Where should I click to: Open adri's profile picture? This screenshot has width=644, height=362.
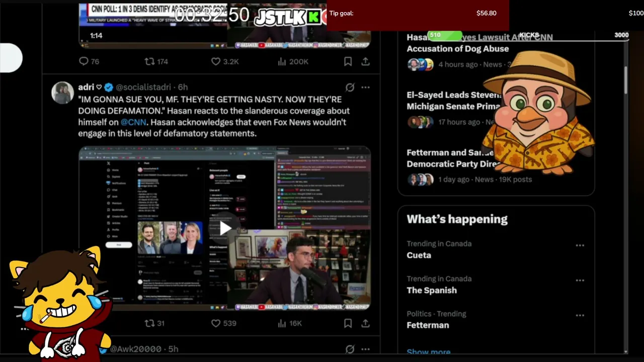click(x=62, y=93)
